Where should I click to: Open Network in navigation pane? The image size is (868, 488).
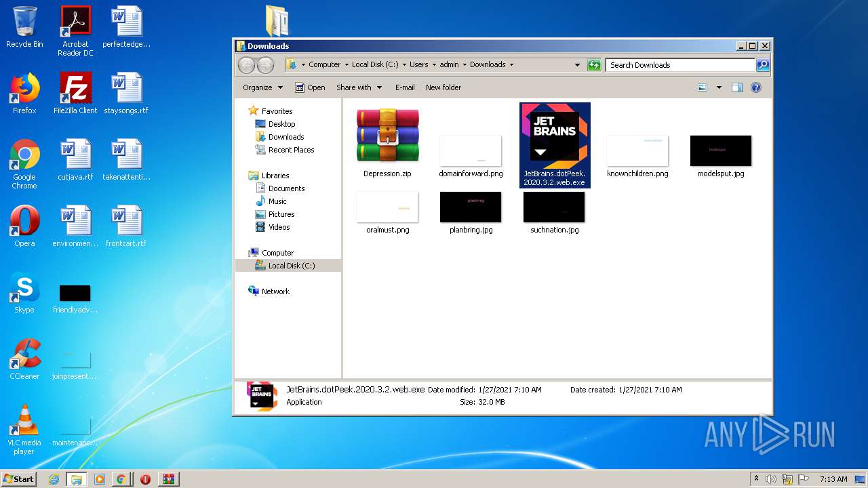pyautogui.click(x=269, y=291)
